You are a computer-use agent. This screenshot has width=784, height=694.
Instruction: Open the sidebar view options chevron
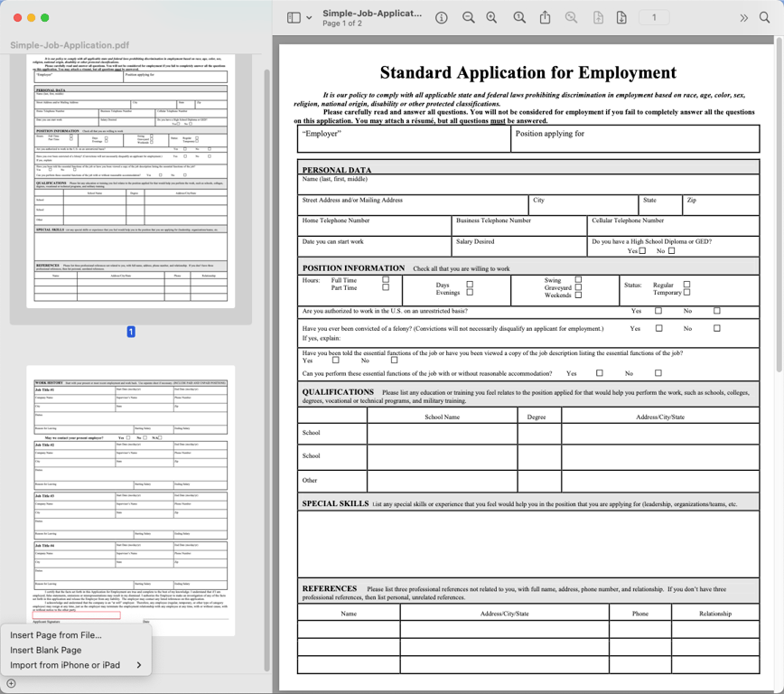pos(309,17)
